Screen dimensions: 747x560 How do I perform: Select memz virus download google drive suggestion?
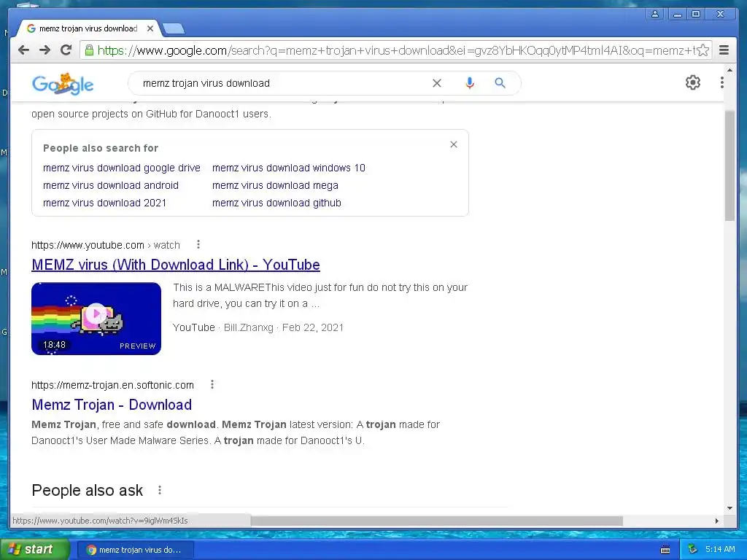point(122,168)
